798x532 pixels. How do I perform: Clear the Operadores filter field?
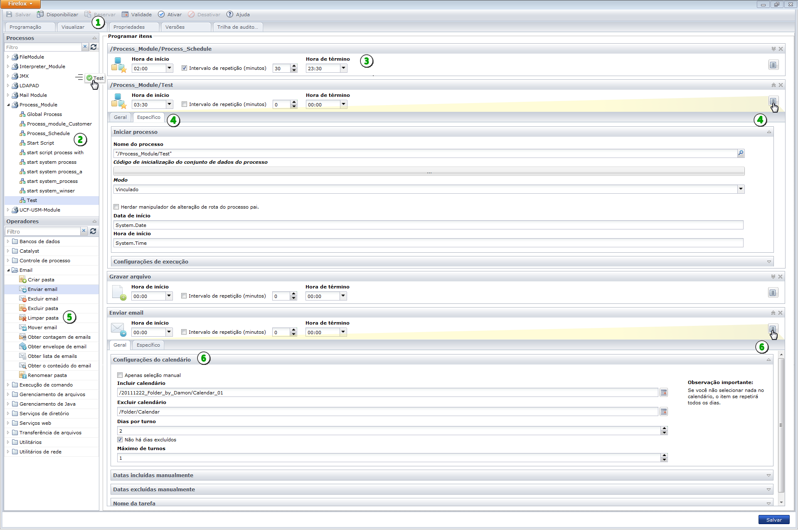coord(84,231)
